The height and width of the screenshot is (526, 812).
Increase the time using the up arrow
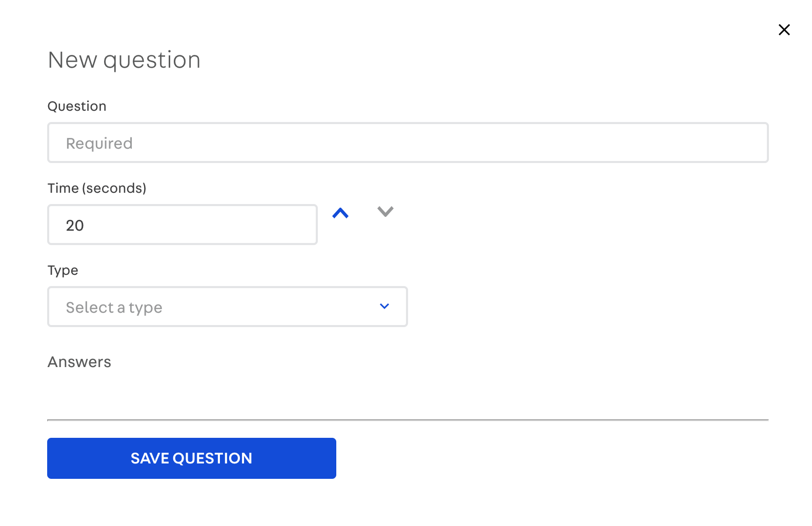[x=340, y=212]
